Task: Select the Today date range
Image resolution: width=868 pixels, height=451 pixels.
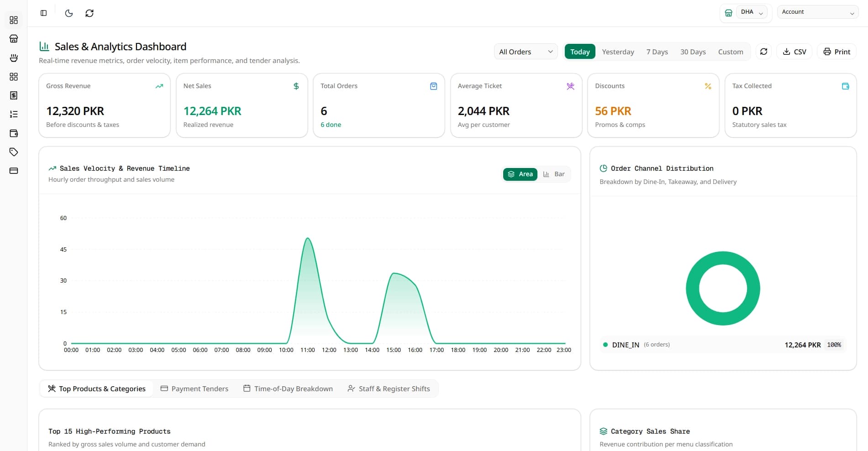Action: coord(580,52)
